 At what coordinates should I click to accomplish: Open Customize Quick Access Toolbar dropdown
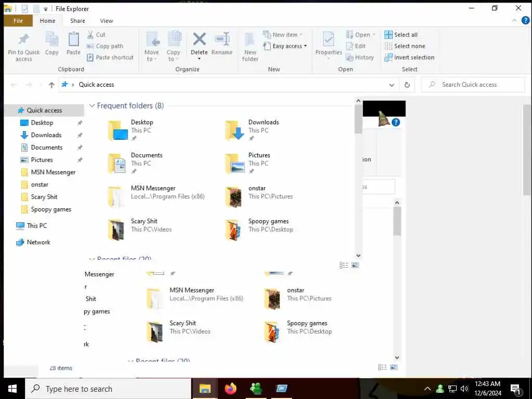click(x=46, y=9)
